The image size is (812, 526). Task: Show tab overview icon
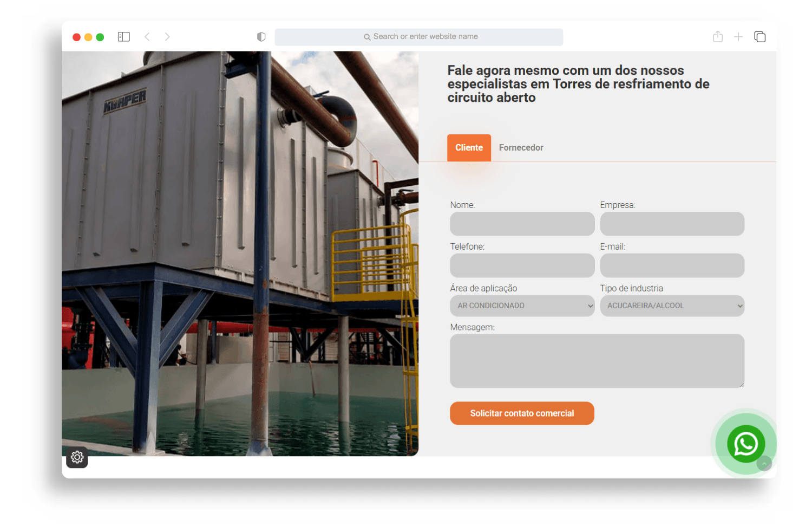(760, 37)
